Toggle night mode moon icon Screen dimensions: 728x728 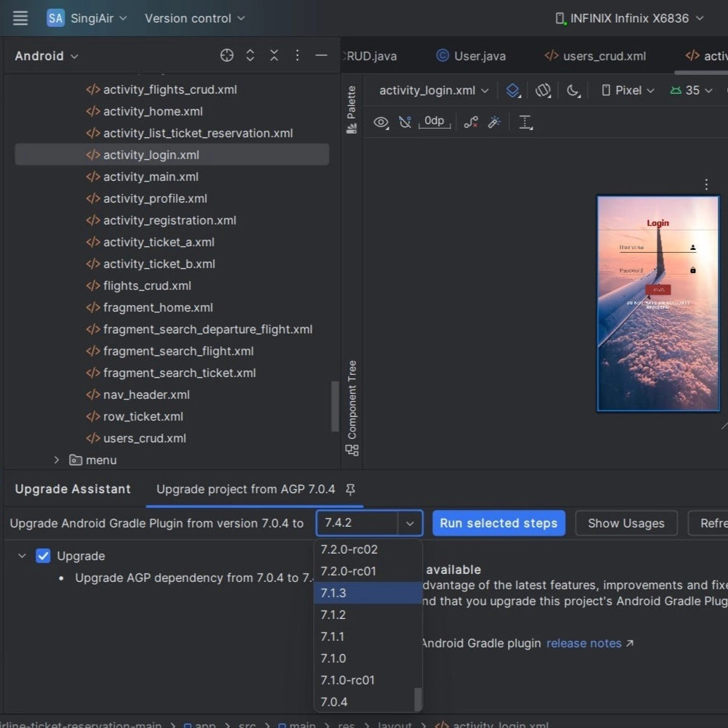(x=573, y=90)
